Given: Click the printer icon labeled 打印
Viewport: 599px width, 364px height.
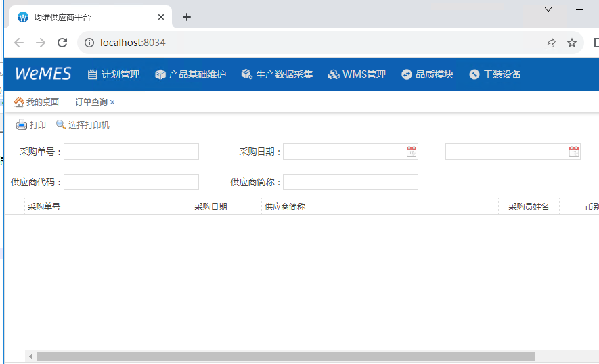Looking at the screenshot, I should pos(22,124).
